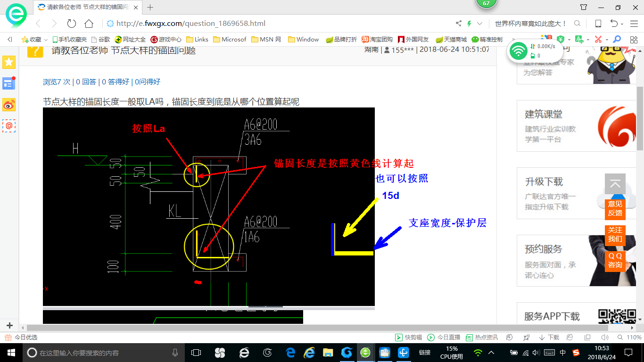Click the 0 回答 link

pos(86,82)
